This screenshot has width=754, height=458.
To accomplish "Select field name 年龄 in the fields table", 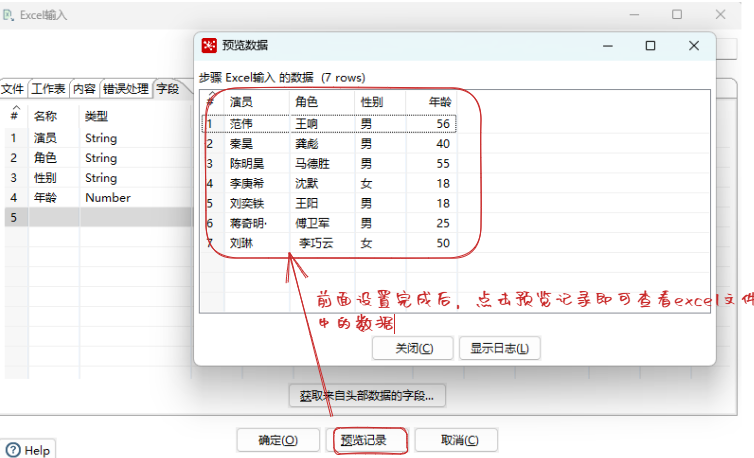I will click(45, 198).
